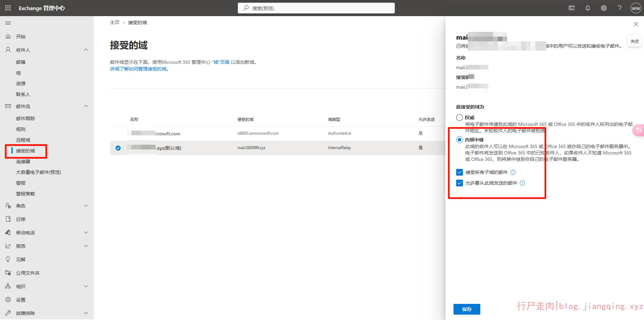The image size is (644, 320).
Task: Select the 内部中继 radio button
Action: click(460, 140)
